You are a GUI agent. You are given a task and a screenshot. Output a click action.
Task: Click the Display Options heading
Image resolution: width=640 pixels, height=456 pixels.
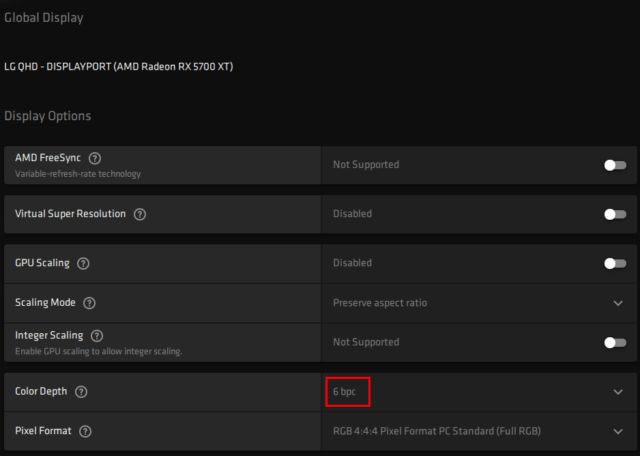coord(48,116)
